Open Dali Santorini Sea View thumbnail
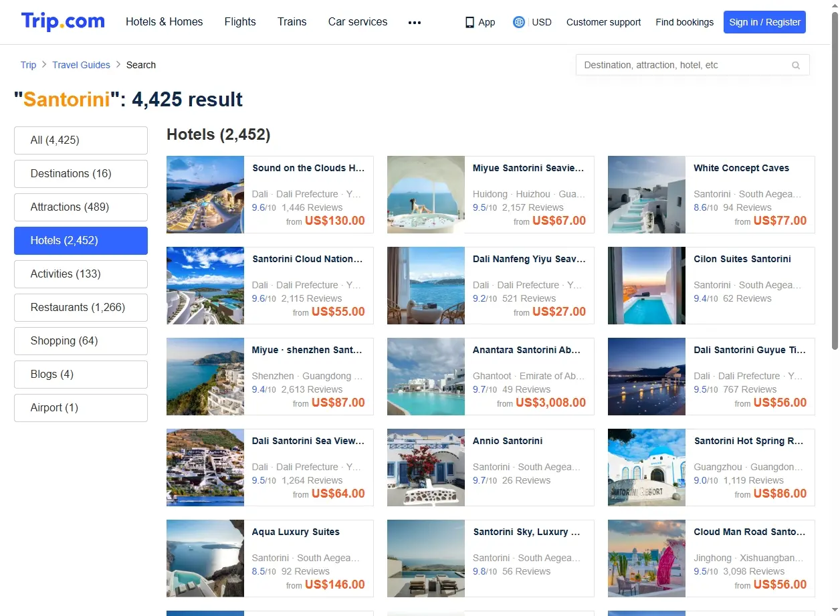Viewport: 840px width, 616px height. pos(205,468)
